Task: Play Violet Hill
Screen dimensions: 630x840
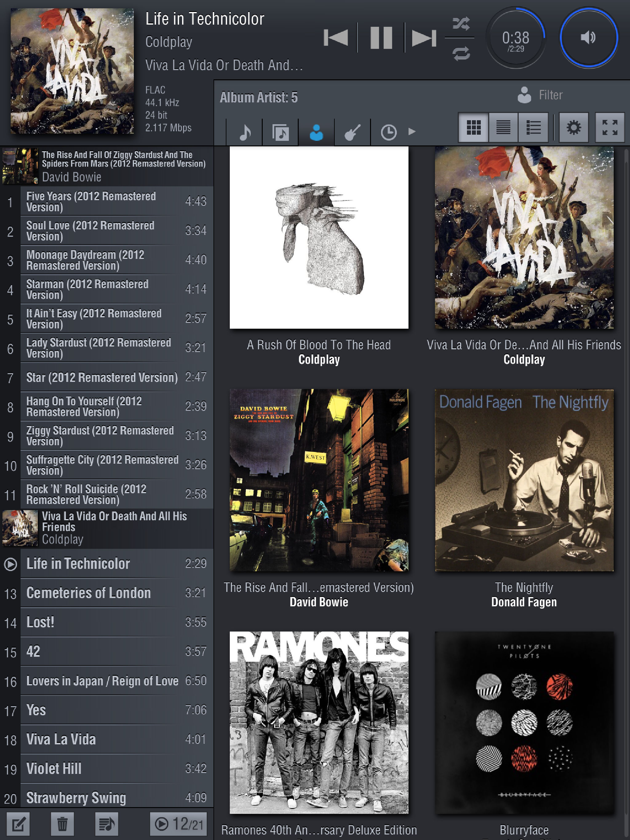Action: coord(106,768)
